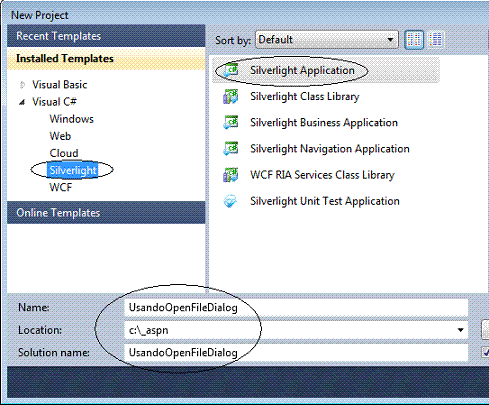Select the WCF category in tree

point(61,187)
